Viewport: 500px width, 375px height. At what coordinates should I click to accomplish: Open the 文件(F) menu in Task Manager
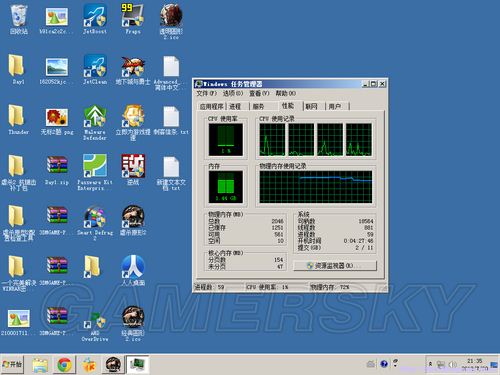click(207, 93)
